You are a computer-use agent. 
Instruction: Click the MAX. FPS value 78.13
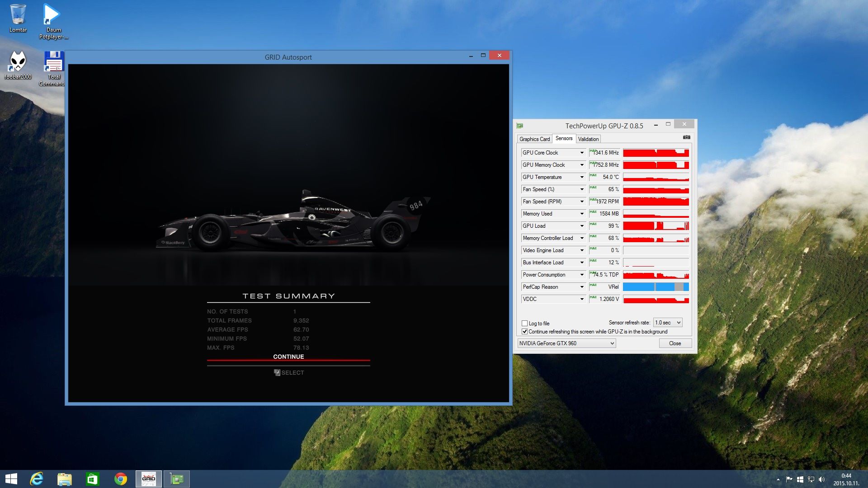(301, 348)
